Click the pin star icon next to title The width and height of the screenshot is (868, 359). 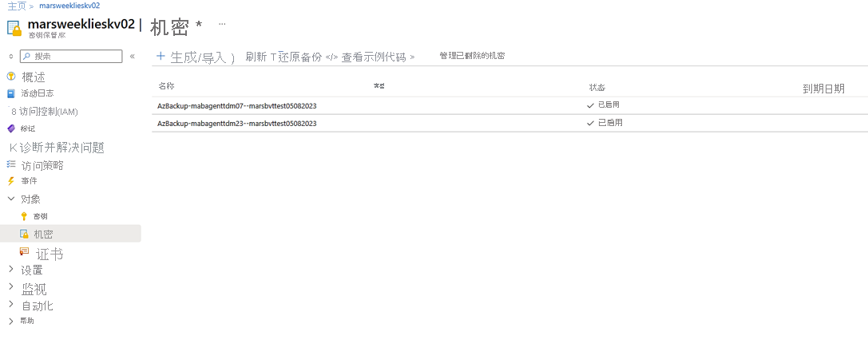point(199,25)
